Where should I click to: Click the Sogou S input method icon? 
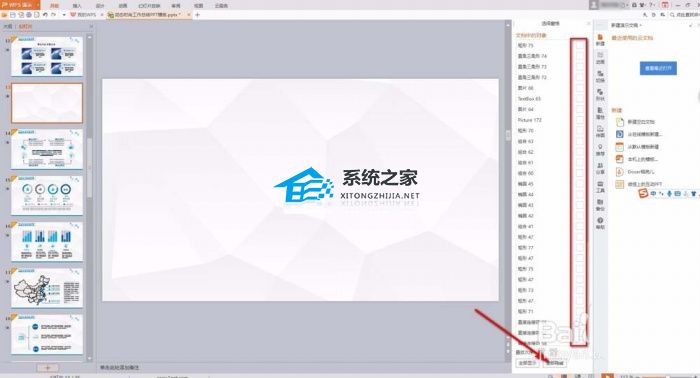click(x=643, y=194)
